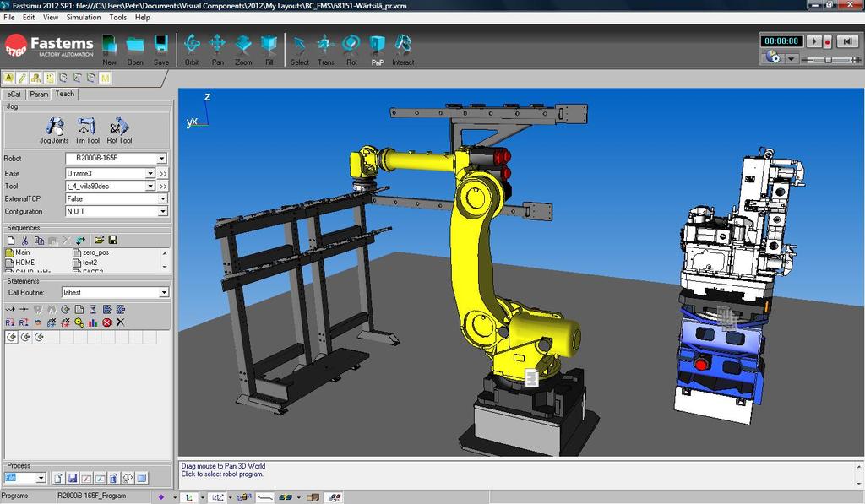This screenshot has height=504, width=865.
Task: Switch to the Teach tab
Action: (65, 95)
